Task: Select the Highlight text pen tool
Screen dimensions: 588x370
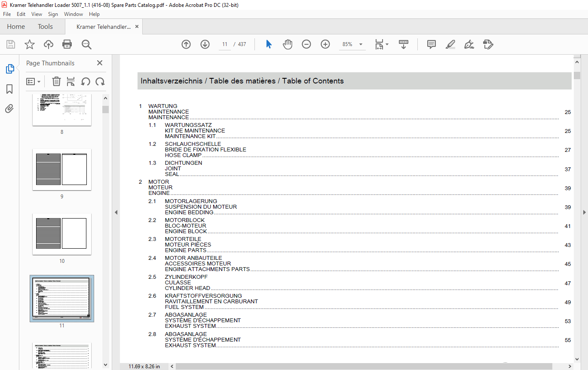Action: pyautogui.click(x=450, y=44)
